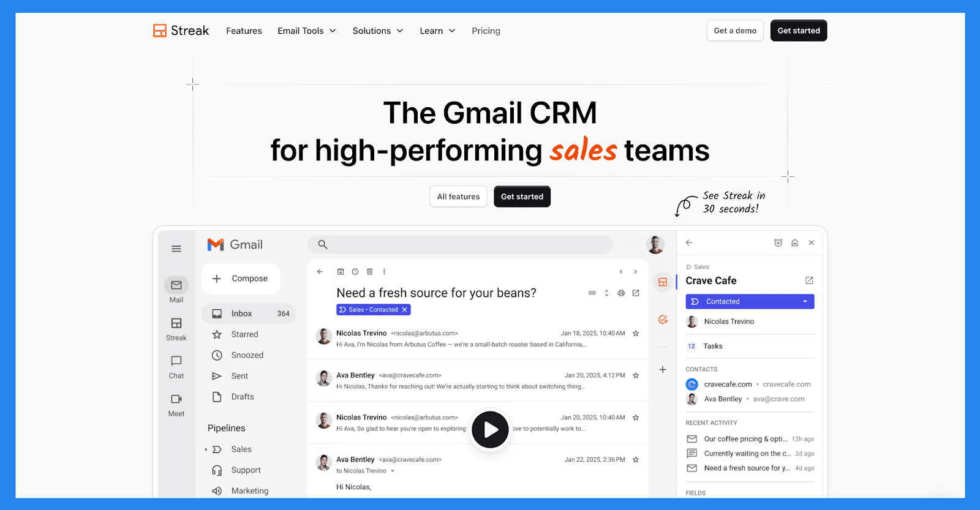The width and height of the screenshot is (980, 510).
Task: Open the Drafts folder
Action: coord(233,397)
